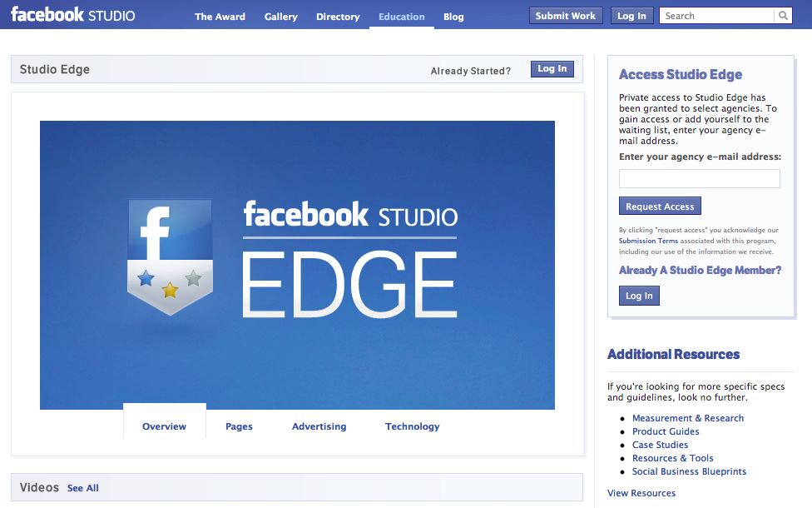Click Log In beside Already Started

click(552, 69)
